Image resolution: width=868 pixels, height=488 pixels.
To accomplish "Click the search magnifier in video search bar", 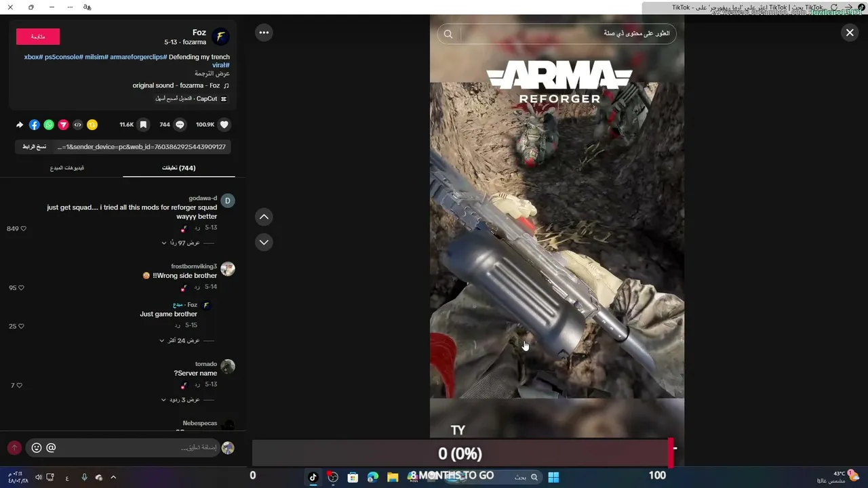I will click(x=448, y=34).
